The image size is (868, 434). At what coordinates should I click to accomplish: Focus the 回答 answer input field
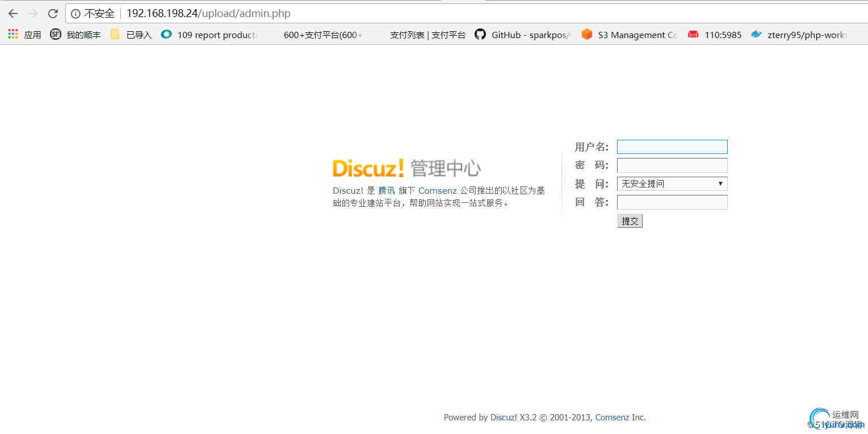click(672, 202)
